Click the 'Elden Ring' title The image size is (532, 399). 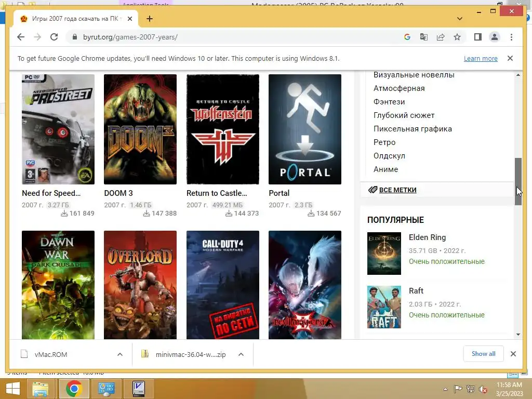(x=427, y=237)
